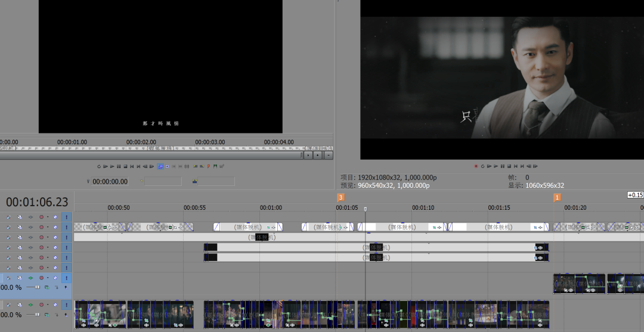Image resolution: width=644 pixels, height=332 pixels.
Task: Jump to orange timeline marker 3
Action: pyautogui.click(x=340, y=197)
